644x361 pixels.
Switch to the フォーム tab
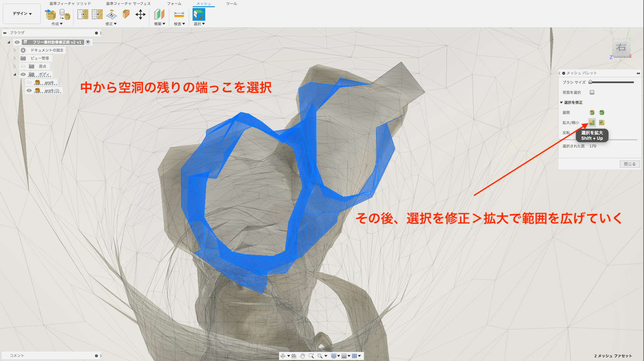(x=174, y=4)
